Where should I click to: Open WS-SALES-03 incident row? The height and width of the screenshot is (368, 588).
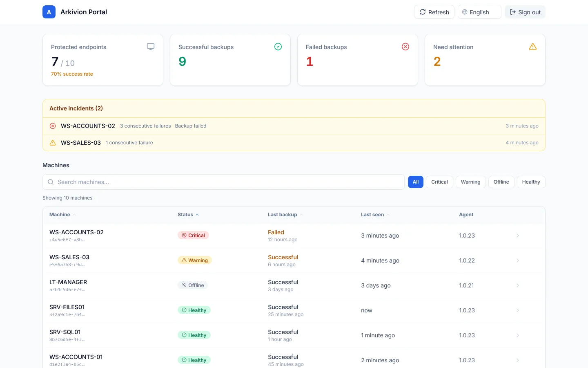(294, 143)
